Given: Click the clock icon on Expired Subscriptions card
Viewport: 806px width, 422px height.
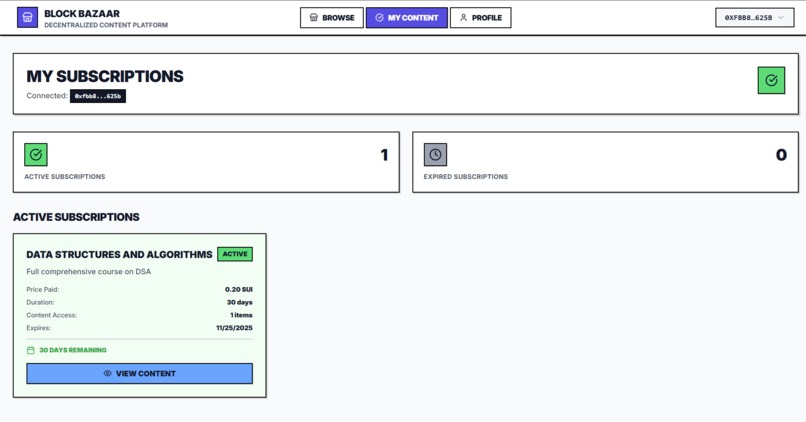Looking at the screenshot, I should point(435,155).
